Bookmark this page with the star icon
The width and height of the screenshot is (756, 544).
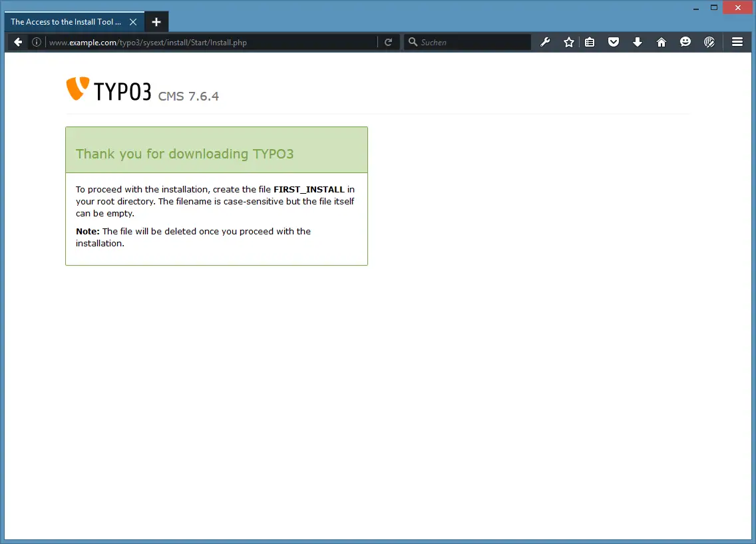point(569,43)
